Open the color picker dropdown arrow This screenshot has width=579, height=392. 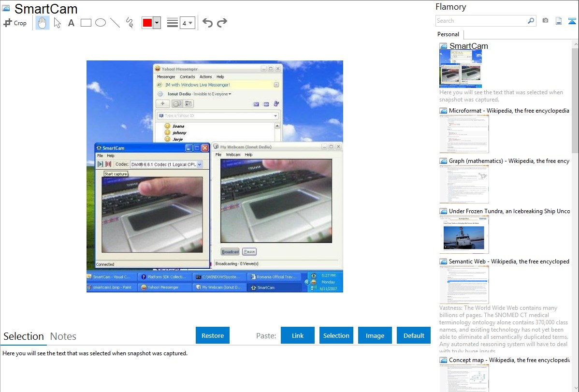[x=157, y=23]
